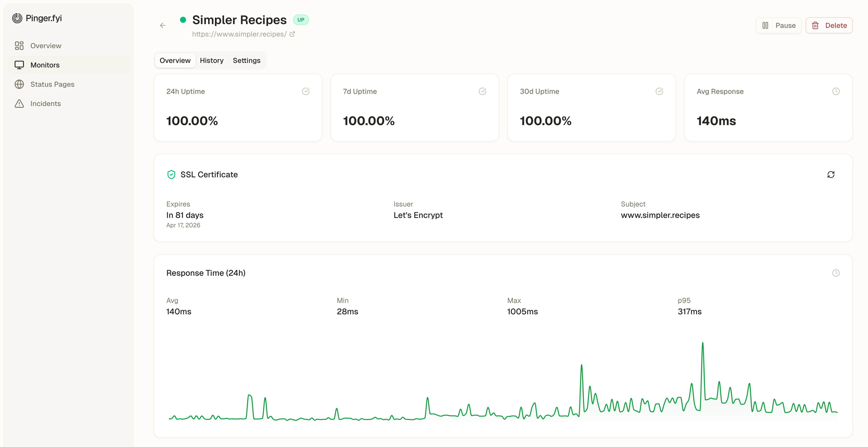868x447 pixels.
Task: Select the Overview tab
Action: click(175, 60)
